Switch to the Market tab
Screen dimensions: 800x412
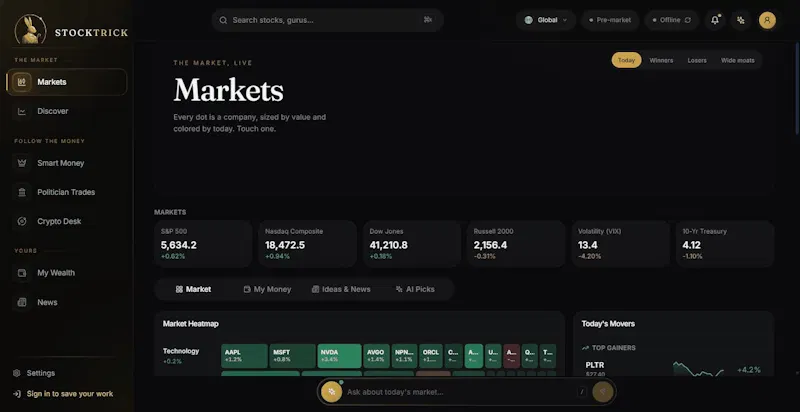click(x=193, y=289)
